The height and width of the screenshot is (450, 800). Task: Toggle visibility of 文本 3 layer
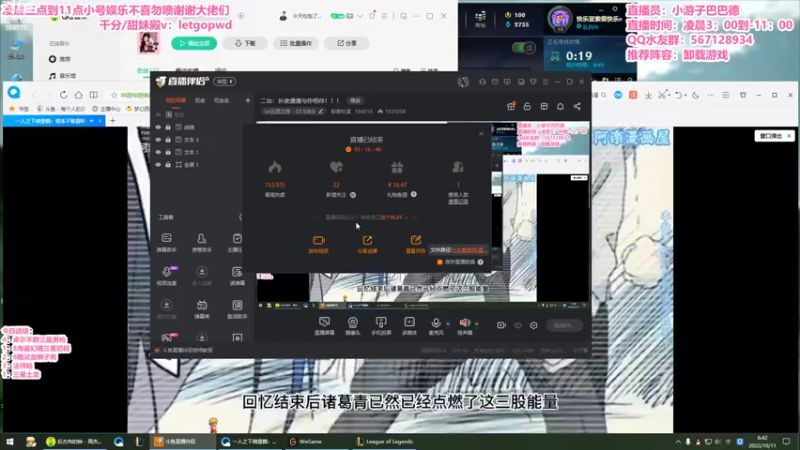coord(158,140)
